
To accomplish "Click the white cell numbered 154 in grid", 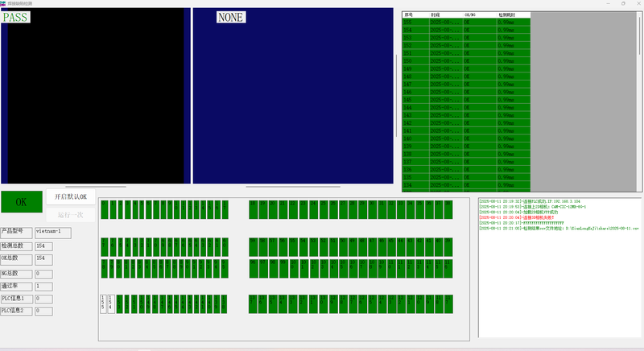I will (x=111, y=304).
